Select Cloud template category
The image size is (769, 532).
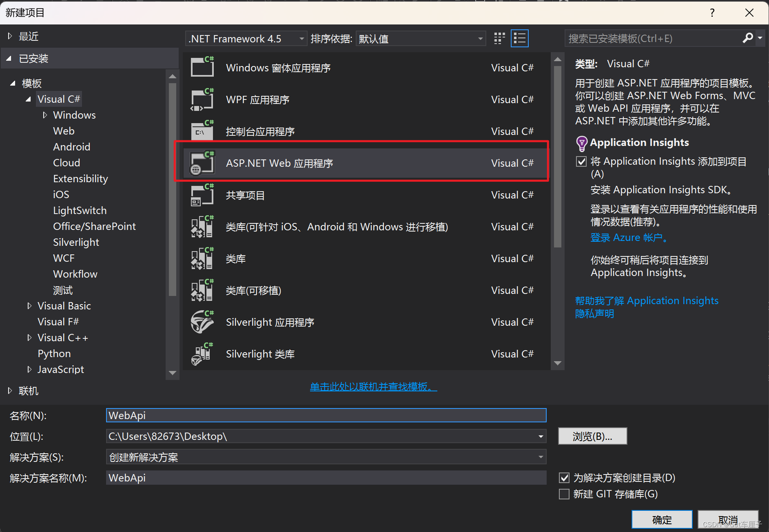point(66,163)
